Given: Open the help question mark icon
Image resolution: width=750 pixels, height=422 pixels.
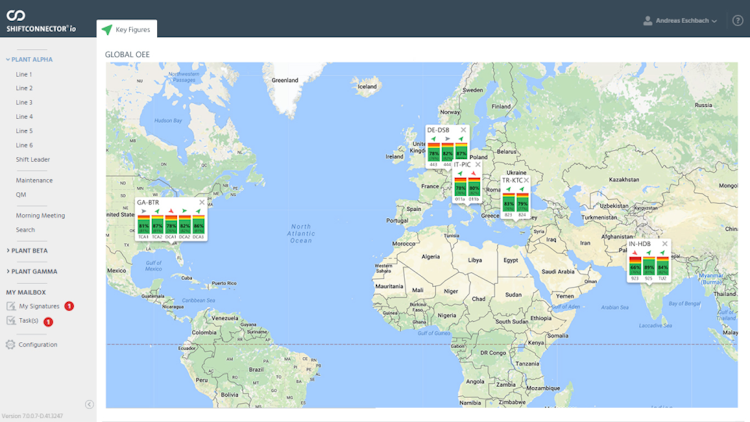Looking at the screenshot, I should [x=738, y=21].
